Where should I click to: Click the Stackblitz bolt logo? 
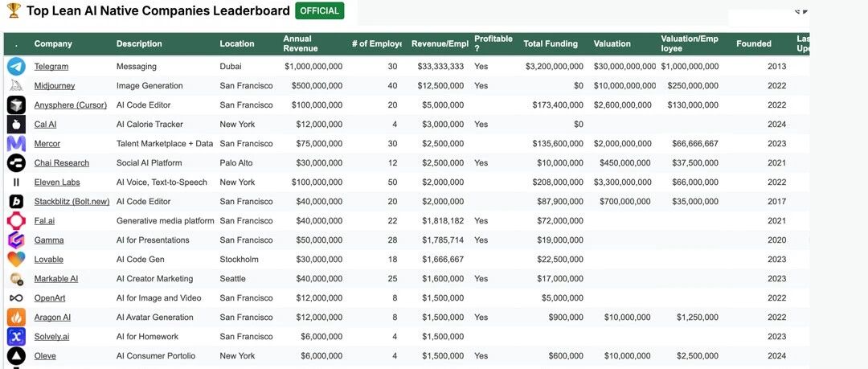tap(16, 202)
